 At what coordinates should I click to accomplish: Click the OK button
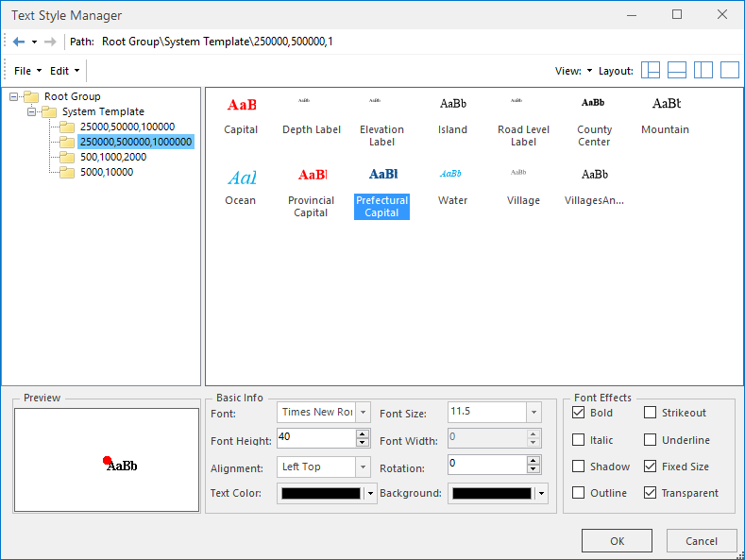617,541
